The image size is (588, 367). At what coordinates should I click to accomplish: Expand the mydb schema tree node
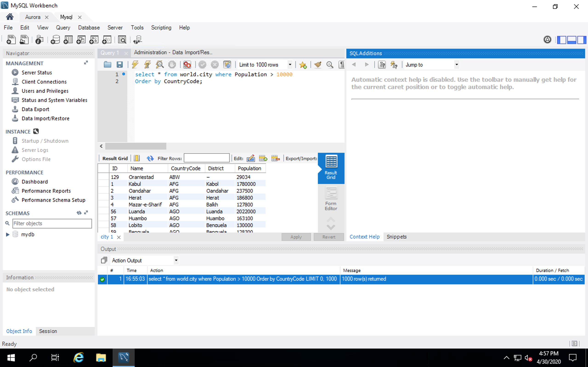pos(8,234)
